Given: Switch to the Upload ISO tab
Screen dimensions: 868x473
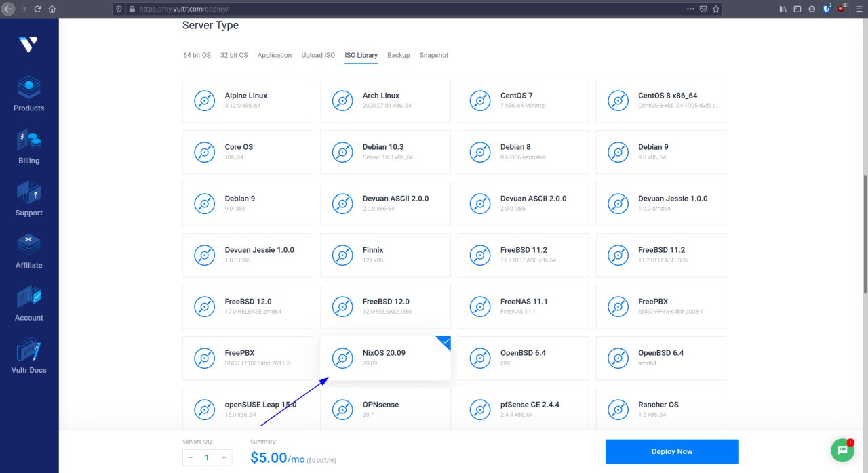Looking at the screenshot, I should tap(318, 55).
